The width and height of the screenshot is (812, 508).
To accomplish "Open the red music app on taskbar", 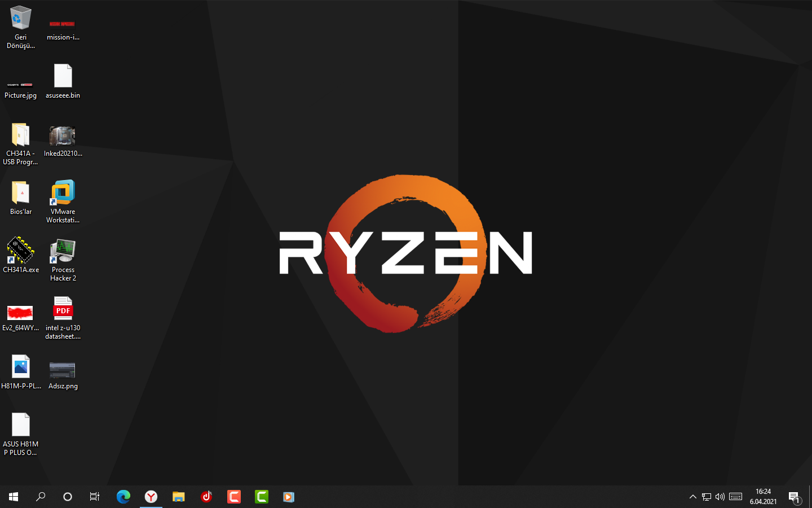I will tap(206, 497).
